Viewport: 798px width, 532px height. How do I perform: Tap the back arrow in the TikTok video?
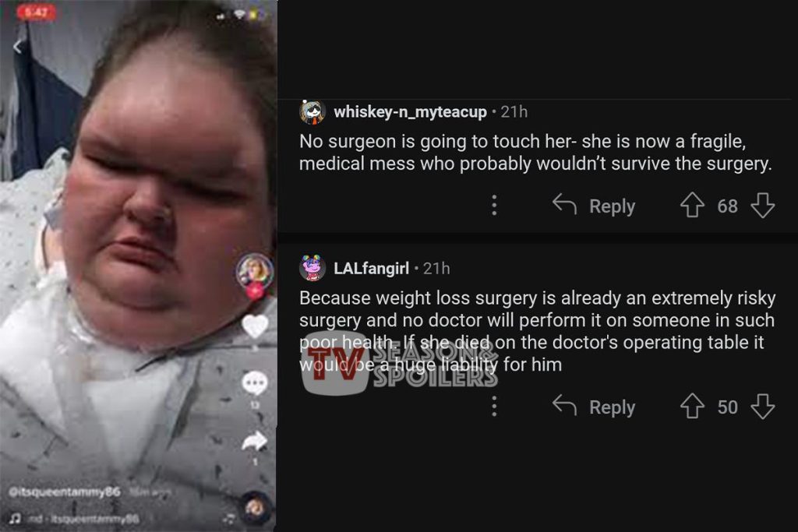pos(17,47)
